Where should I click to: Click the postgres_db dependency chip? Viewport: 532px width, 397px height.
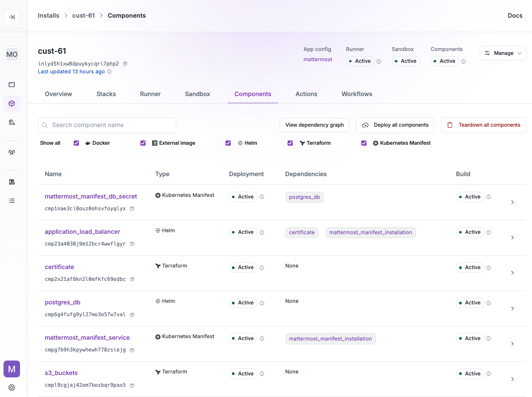click(304, 197)
